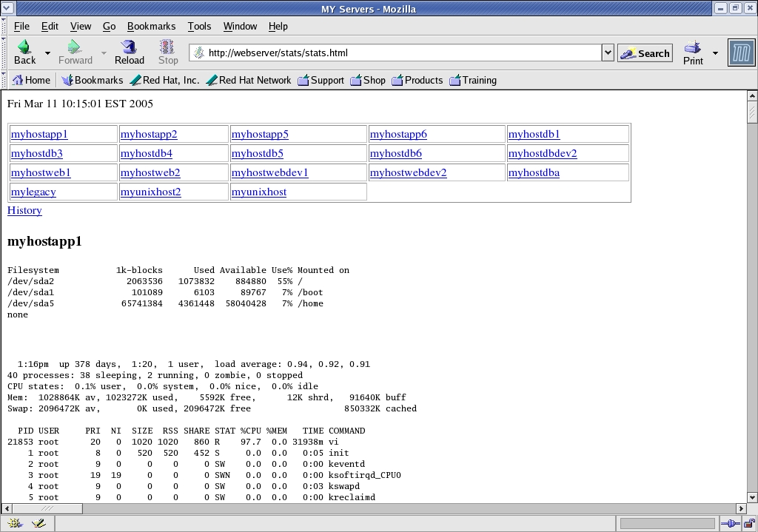The image size is (758, 532).
Task: Open the Tools menu
Action: point(199,26)
